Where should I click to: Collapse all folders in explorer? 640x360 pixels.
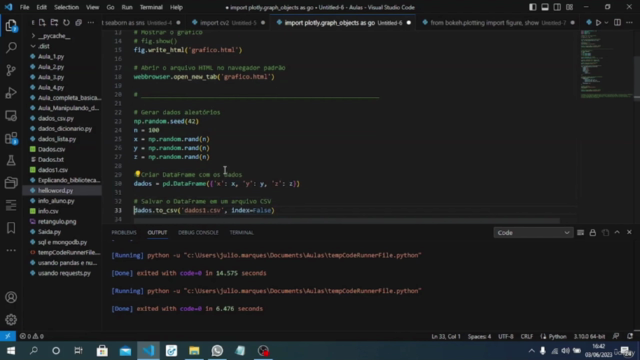pyautogui.click(x=78, y=22)
